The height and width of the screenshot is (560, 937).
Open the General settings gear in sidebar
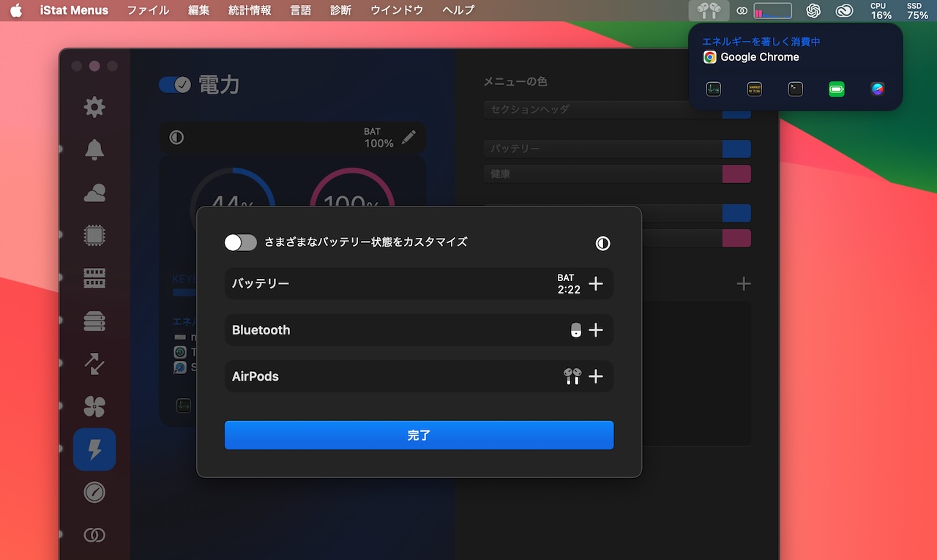tap(94, 108)
